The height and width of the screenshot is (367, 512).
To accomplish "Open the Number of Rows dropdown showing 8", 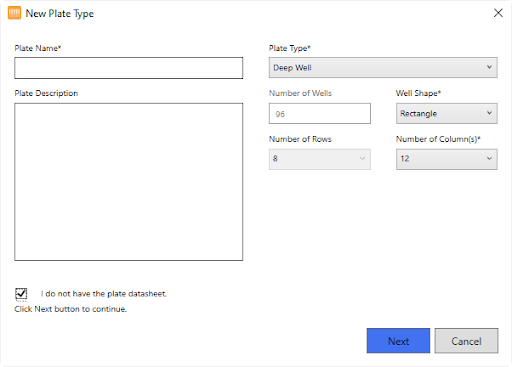I will [x=320, y=159].
